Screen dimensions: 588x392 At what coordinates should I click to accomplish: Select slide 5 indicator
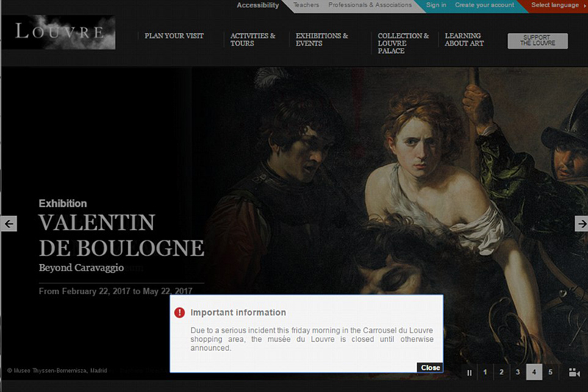(550, 372)
